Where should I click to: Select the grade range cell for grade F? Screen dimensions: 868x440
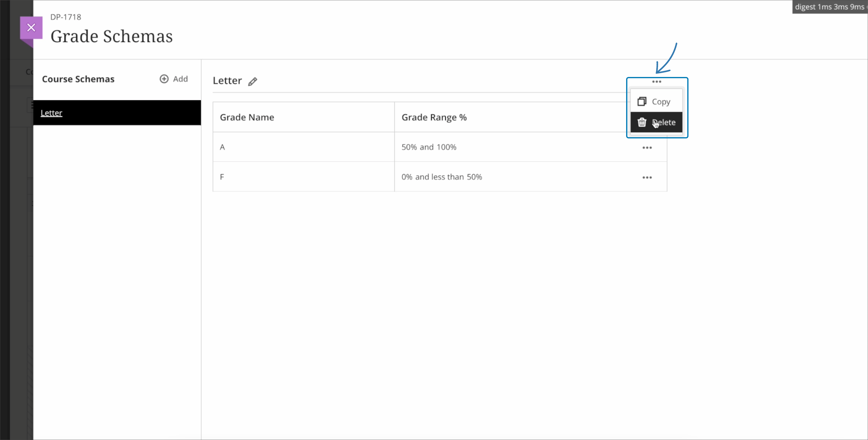(x=442, y=177)
